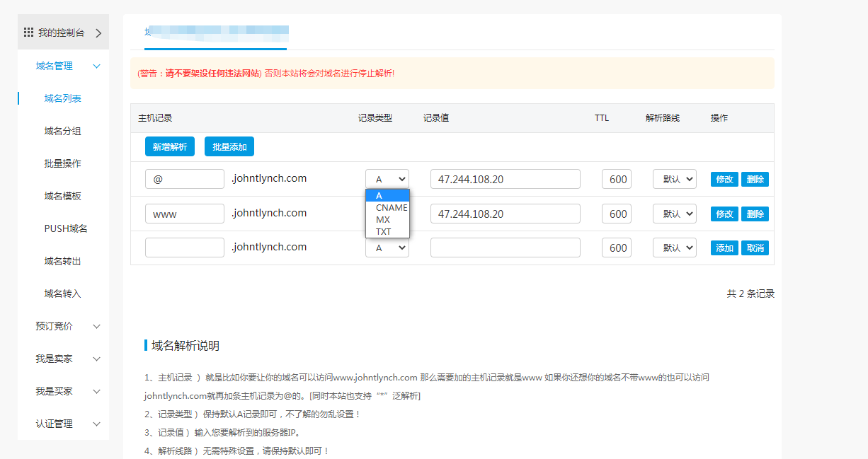Open 域名分组 in the sidebar
The image size is (868, 459).
coord(62,131)
